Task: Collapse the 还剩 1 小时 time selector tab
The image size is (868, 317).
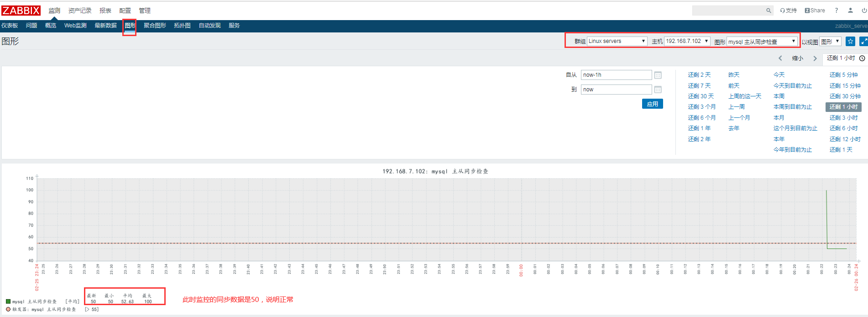Action: 846,58
